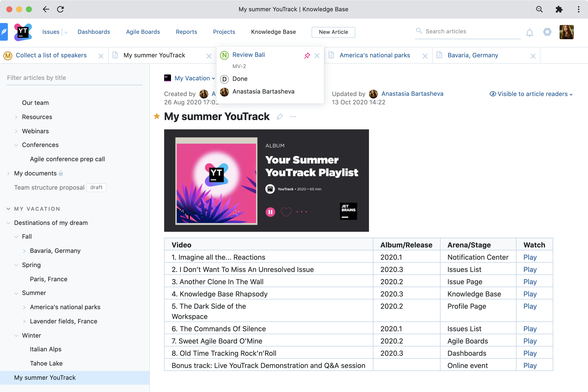Close the Review Bali tab
The height and width of the screenshot is (392, 588).
(x=317, y=56)
